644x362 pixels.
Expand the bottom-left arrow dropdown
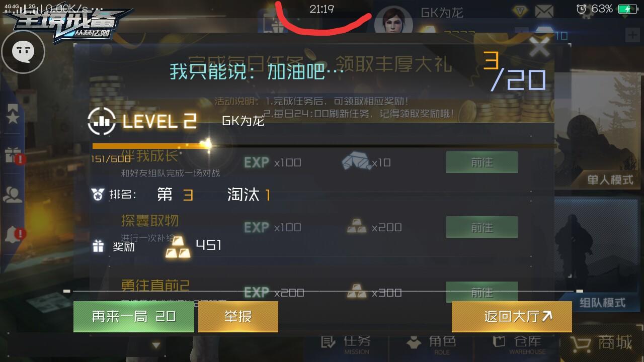[156, 345]
